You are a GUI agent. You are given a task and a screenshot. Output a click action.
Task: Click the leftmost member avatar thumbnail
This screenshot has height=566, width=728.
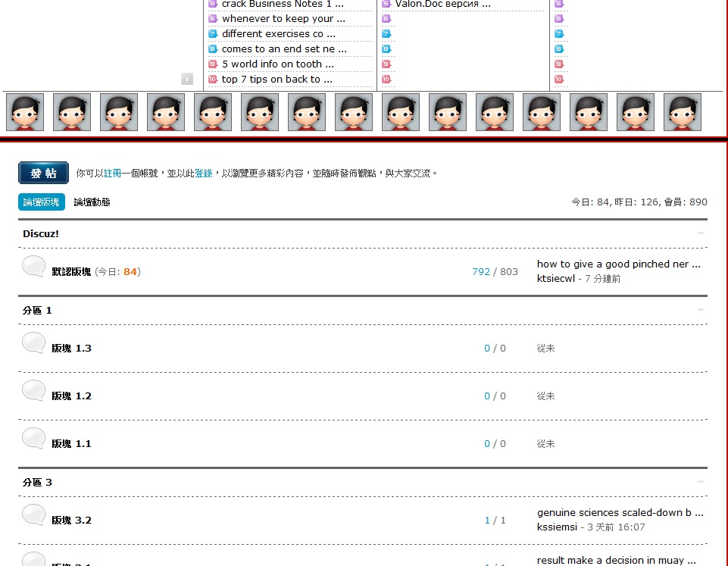tap(25, 112)
